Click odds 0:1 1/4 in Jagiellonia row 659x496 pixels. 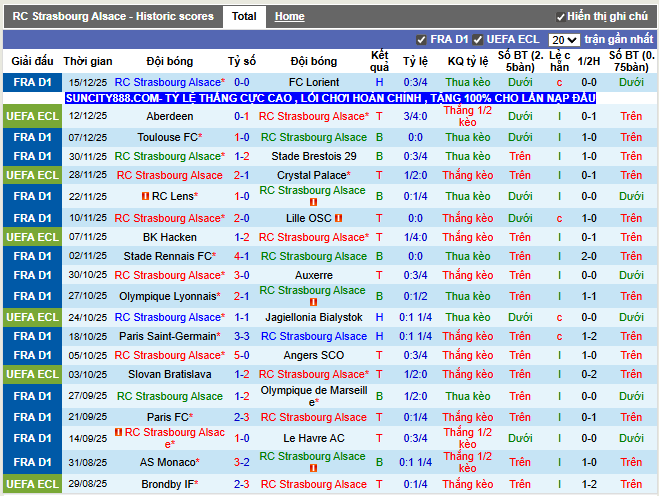(415, 317)
